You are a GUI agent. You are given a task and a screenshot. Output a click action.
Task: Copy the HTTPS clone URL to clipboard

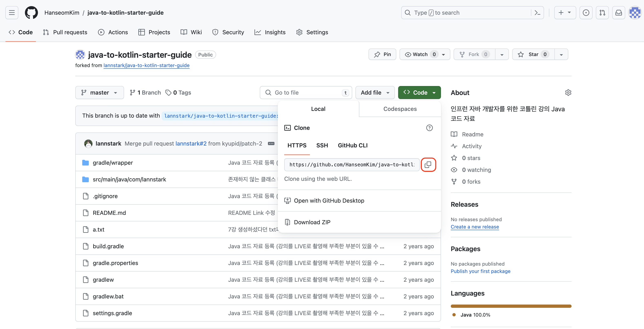point(428,165)
